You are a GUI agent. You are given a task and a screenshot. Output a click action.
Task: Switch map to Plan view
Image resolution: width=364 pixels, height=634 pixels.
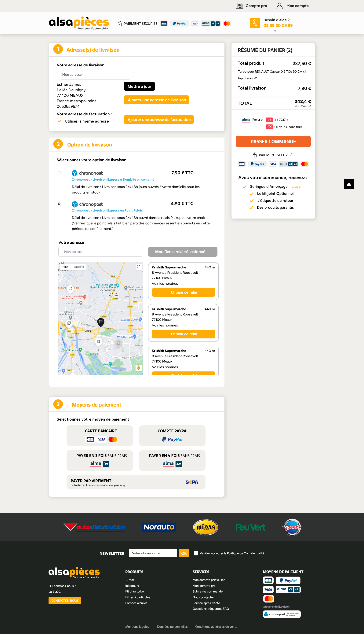coord(65,267)
